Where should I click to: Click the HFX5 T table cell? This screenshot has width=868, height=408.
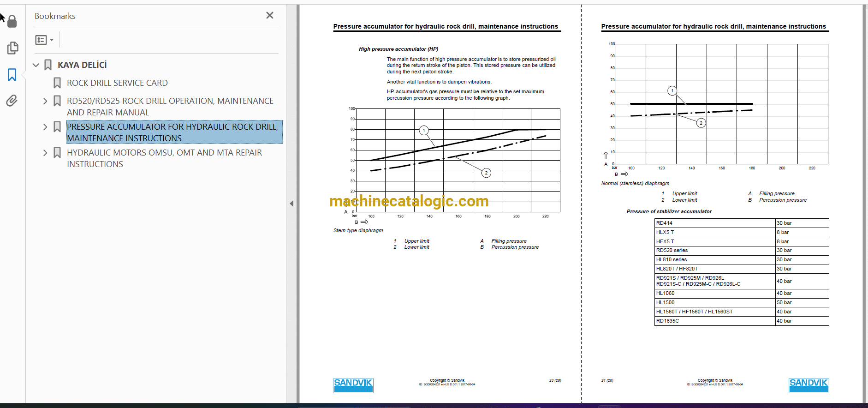715,241
